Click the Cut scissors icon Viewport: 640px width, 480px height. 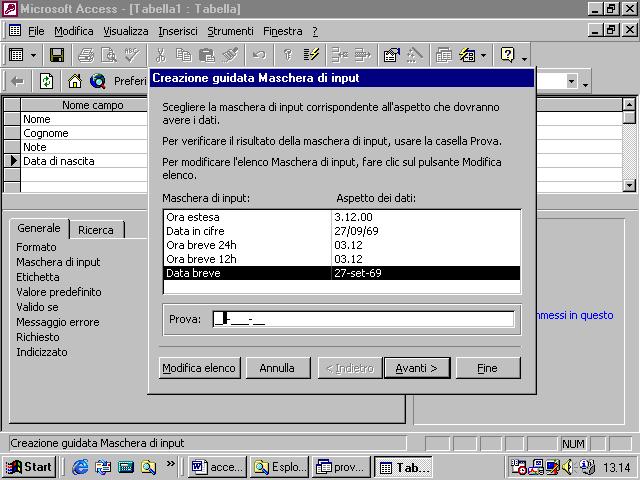[160, 55]
